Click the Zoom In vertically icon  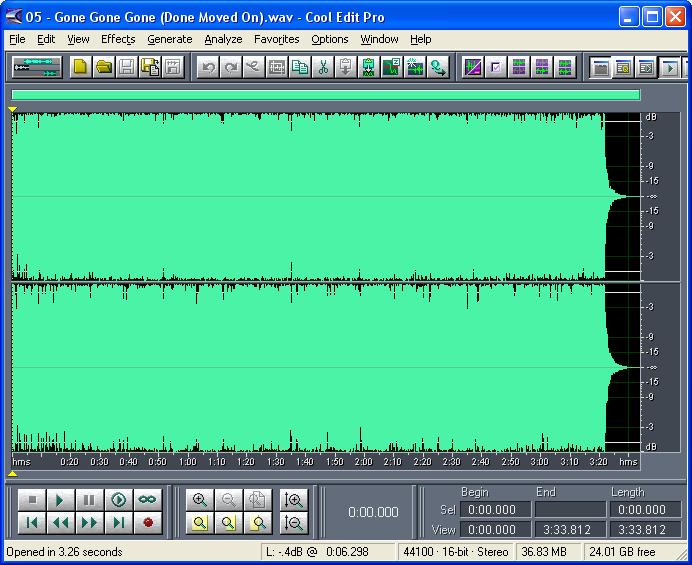(x=293, y=500)
